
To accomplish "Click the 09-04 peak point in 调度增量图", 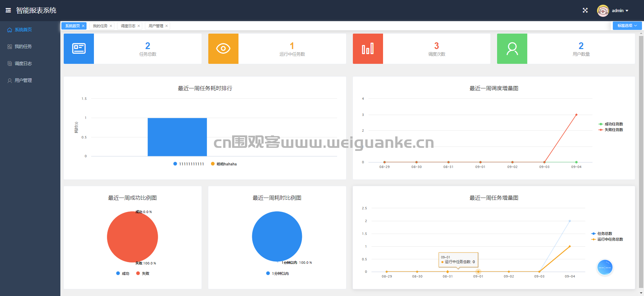I will point(576,115).
